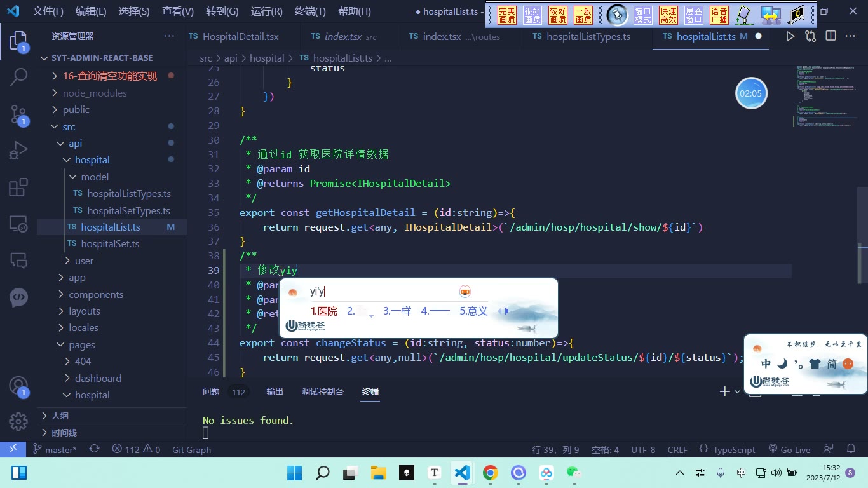Select IME candidate 5.意义
The width and height of the screenshot is (868, 488).
pos(473,311)
